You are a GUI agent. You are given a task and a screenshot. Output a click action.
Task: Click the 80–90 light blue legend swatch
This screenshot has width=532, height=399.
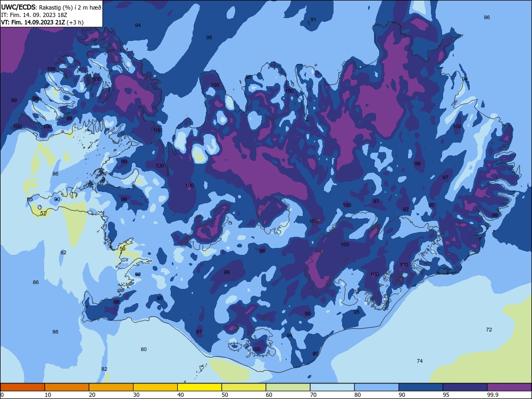pyautogui.click(x=377, y=387)
